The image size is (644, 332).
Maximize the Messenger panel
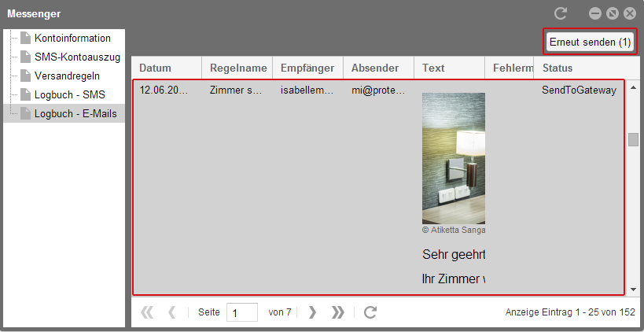(x=613, y=13)
